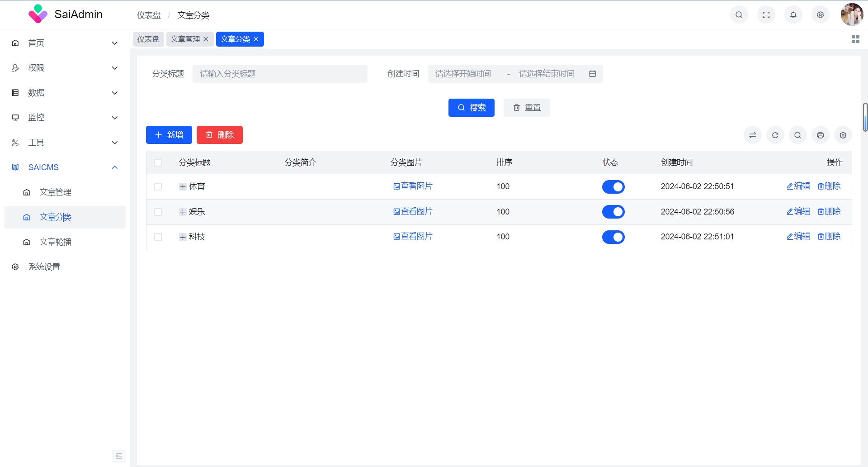Switch to the 文章管理 tab
Viewport: 868px width, 467px height.
[x=185, y=39]
